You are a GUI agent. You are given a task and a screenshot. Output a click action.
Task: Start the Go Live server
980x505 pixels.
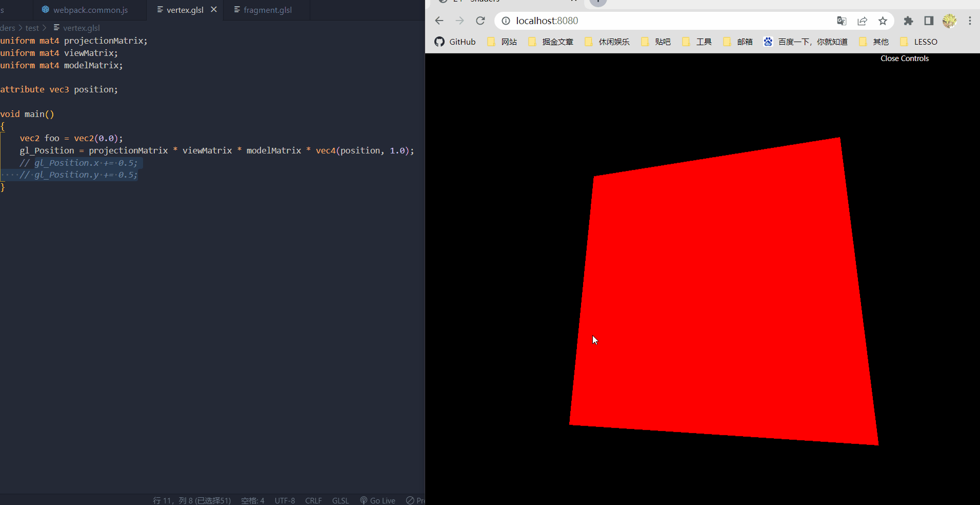point(377,500)
